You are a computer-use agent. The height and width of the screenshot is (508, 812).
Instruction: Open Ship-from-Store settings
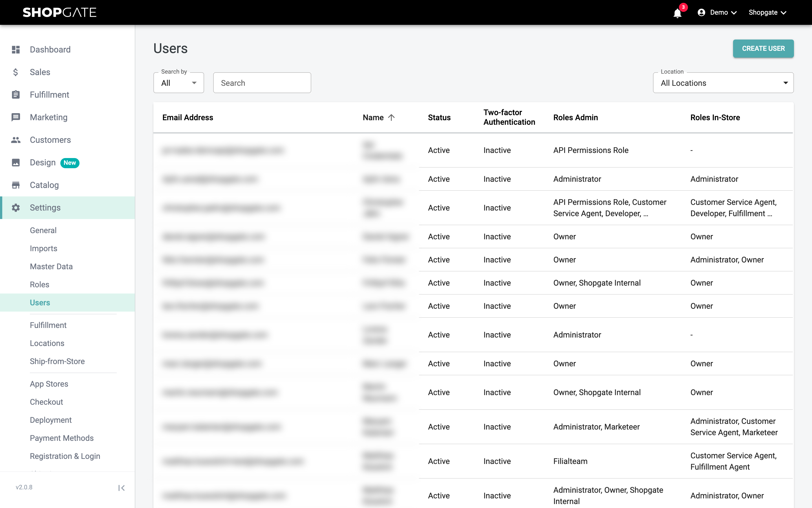[57, 361]
